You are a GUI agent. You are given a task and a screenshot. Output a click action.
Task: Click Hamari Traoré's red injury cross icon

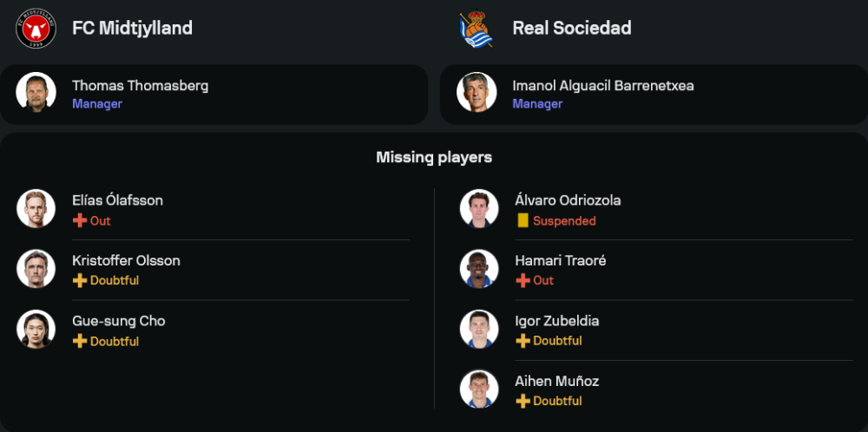[523, 280]
